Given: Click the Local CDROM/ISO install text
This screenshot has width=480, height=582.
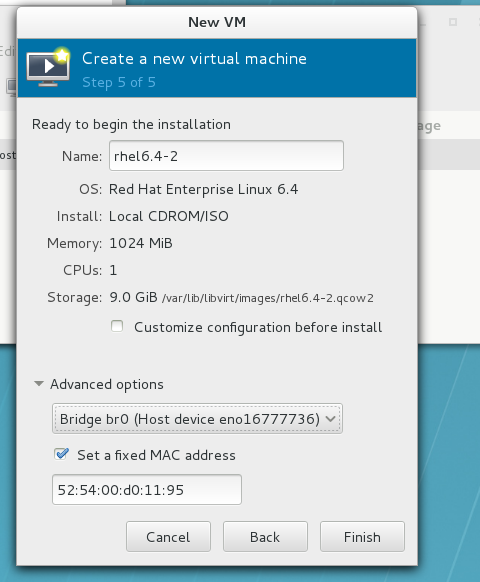Looking at the screenshot, I should pyautogui.click(x=169, y=216).
